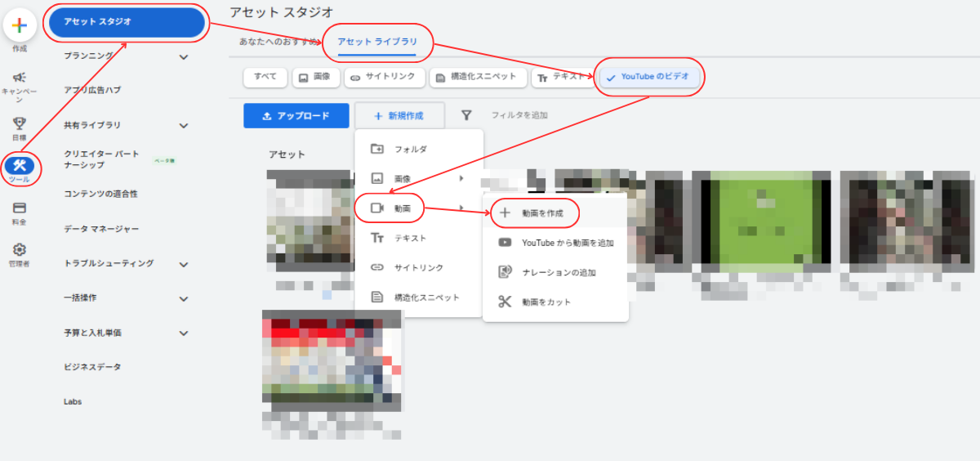Expand the トラブルシューティング section chevron

tap(184, 264)
